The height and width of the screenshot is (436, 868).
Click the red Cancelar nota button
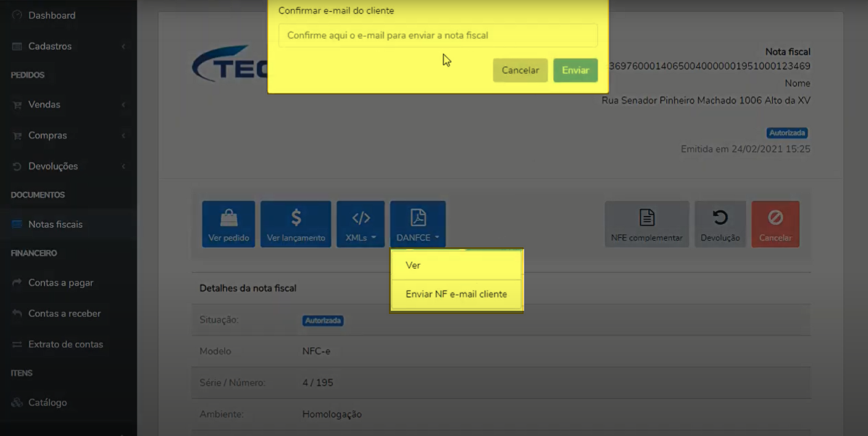[775, 224]
